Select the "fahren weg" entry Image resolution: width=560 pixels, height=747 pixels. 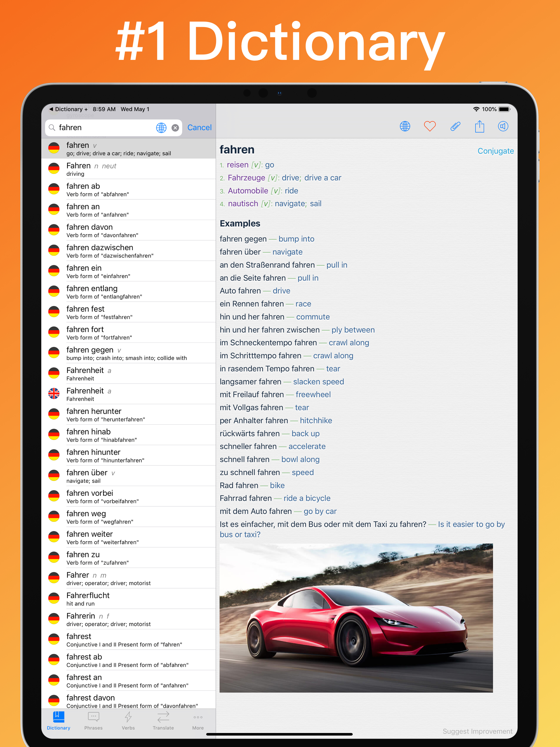click(128, 517)
